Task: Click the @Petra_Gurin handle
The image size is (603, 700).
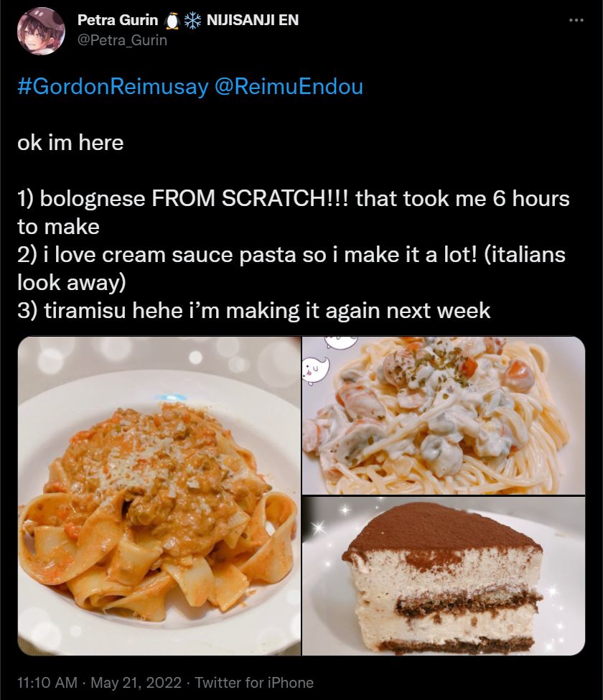Action: [122, 40]
